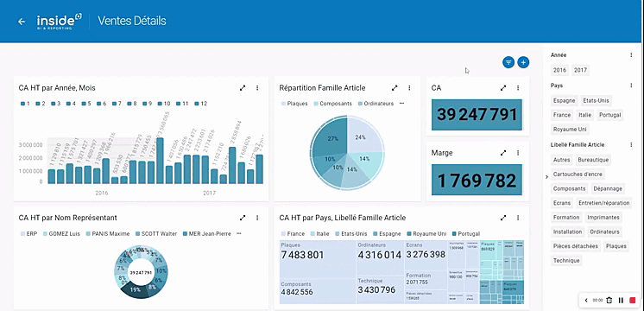The image size is (644, 311).
Task: Click the blue plus add button
Action: (523, 62)
